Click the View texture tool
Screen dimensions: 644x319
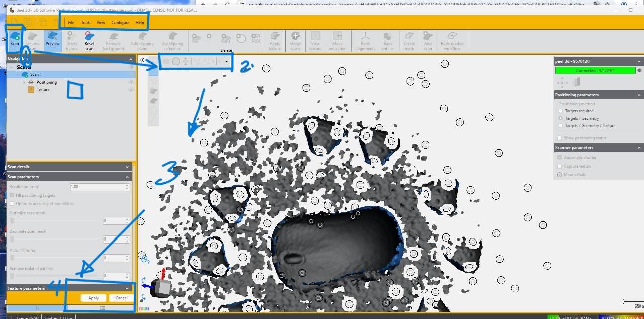coord(315,41)
